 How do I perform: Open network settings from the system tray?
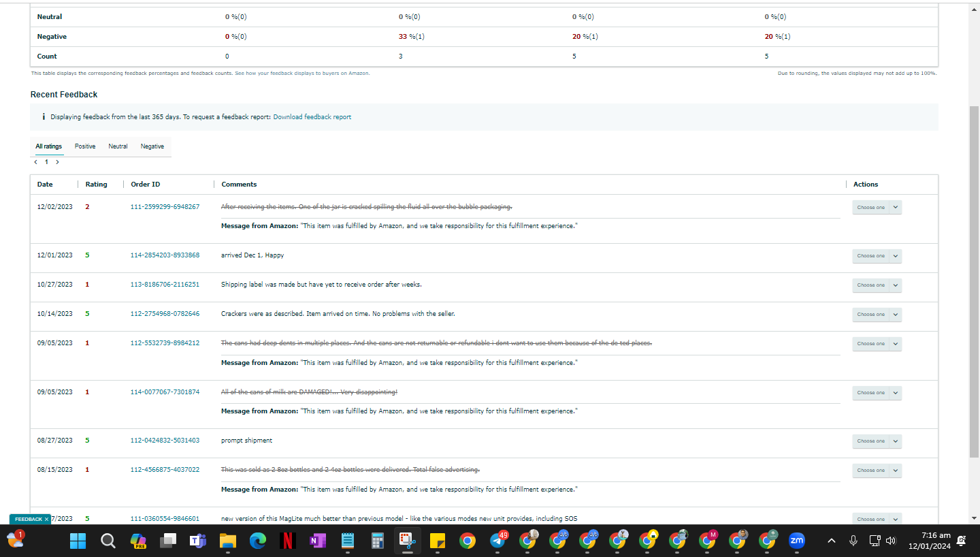pyautogui.click(x=875, y=541)
